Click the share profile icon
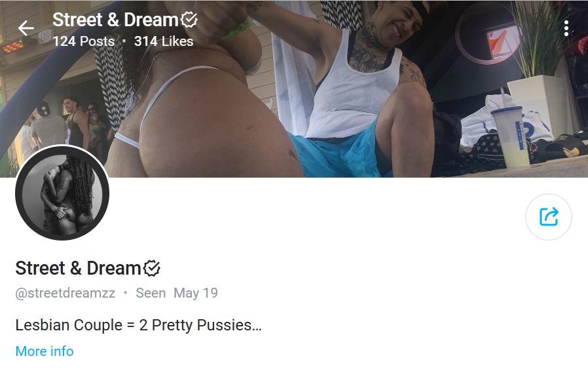The width and height of the screenshot is (588, 371). tap(549, 217)
